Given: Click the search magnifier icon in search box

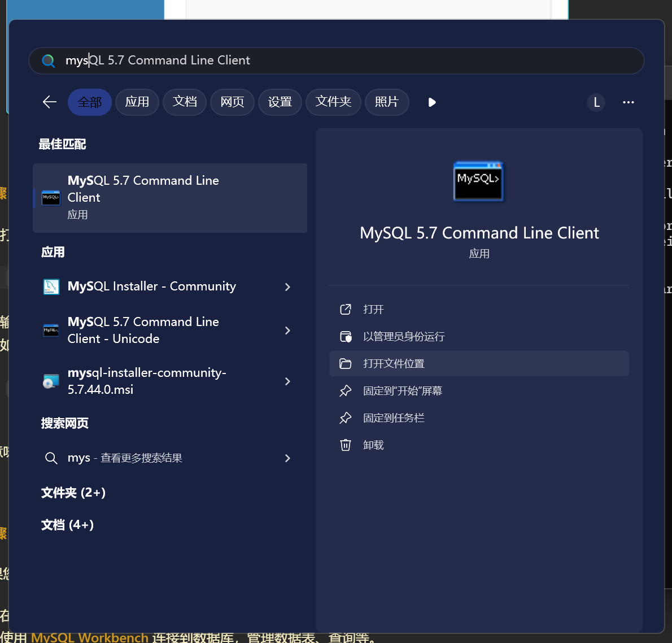Looking at the screenshot, I should click(x=49, y=61).
